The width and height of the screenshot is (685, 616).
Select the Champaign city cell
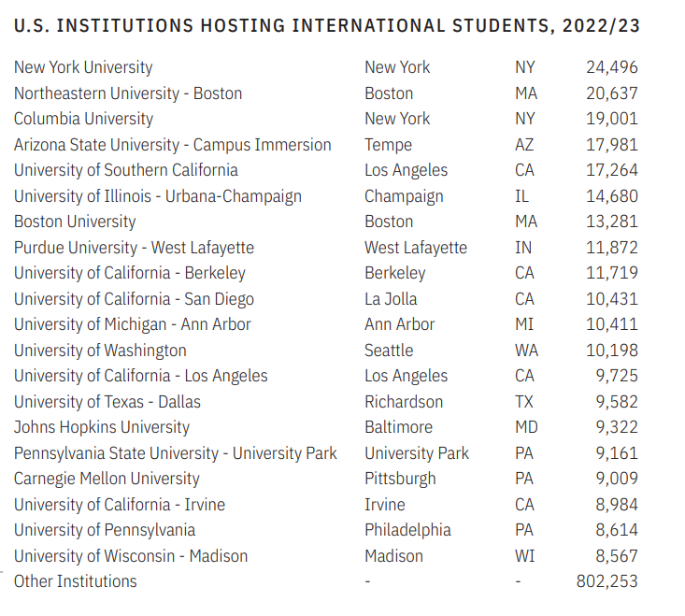404,196
